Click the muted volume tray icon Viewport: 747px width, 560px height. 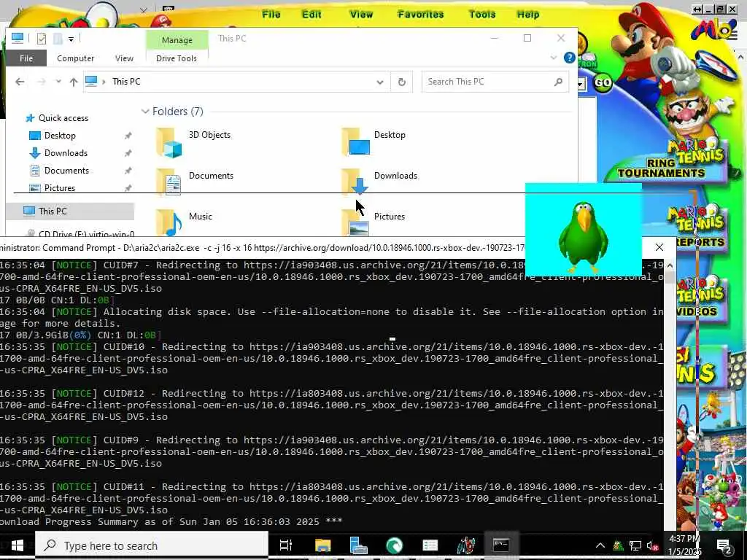point(652,545)
